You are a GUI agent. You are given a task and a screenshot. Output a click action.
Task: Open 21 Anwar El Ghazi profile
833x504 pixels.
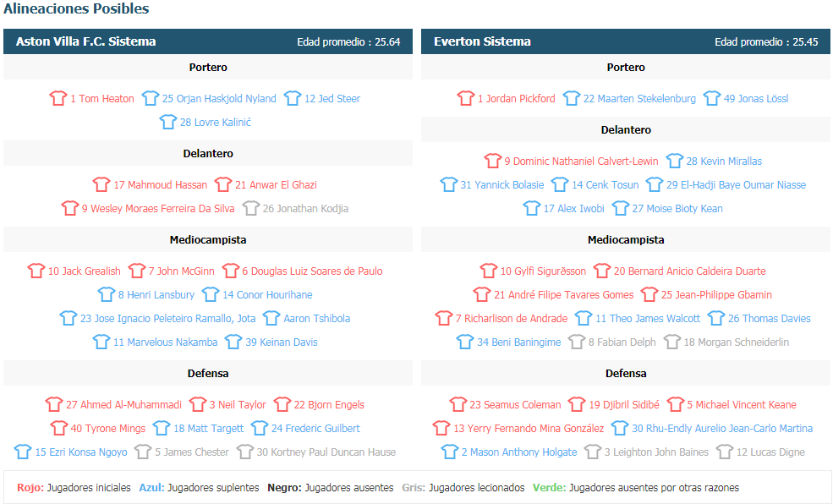[276, 185]
